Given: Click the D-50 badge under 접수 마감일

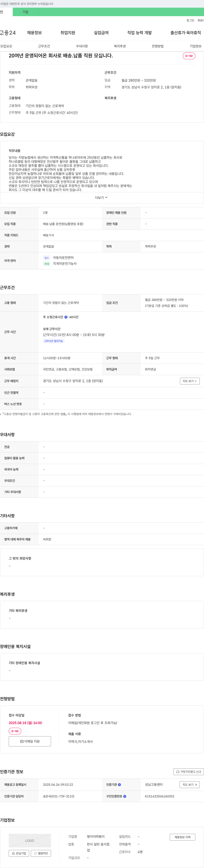Looking at the screenshot, I should [x=15, y=731].
